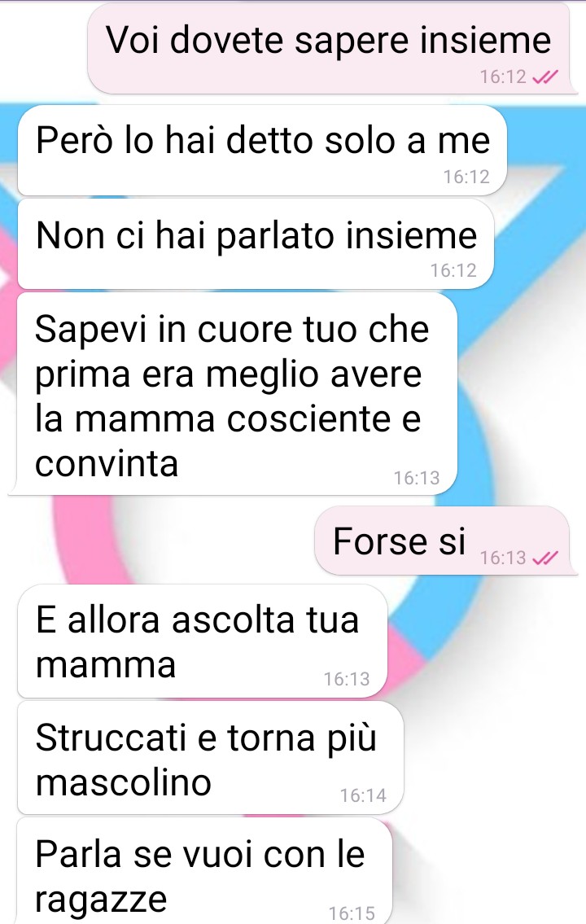
Task: Select the 'Parla se vuoi con le ragazze' message
Action: [204, 871]
